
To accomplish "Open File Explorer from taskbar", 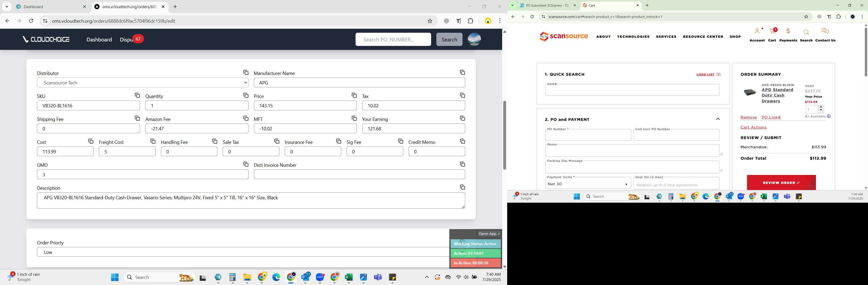I will point(247,277).
